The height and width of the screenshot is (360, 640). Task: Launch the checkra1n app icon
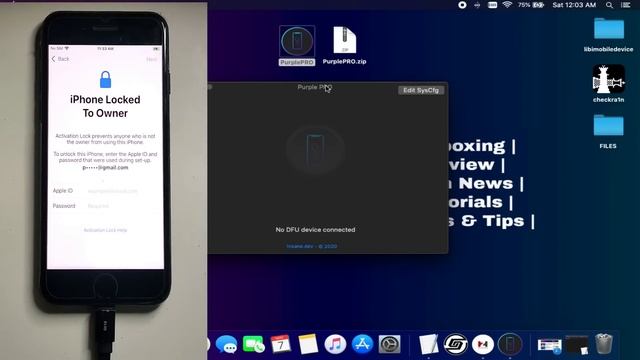click(609, 79)
